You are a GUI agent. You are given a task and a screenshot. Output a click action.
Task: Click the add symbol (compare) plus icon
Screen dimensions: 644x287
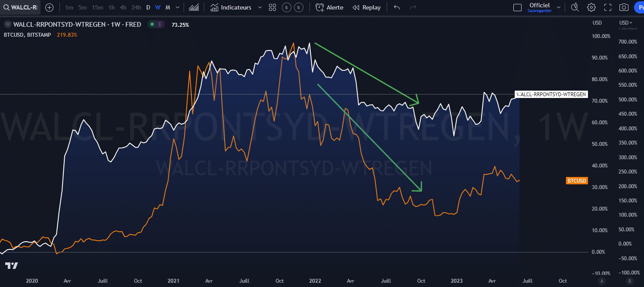pyautogui.click(x=50, y=7)
